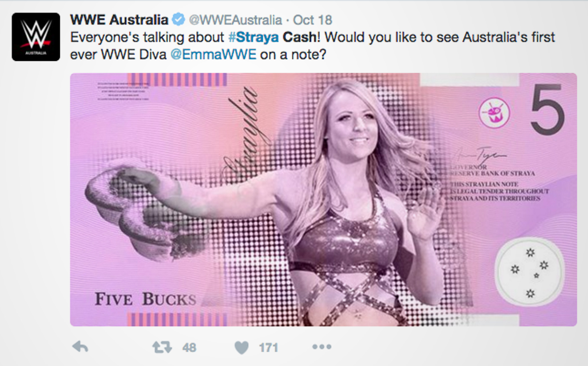Open the Oct 18 timestamp permalink
588x366 pixels.
click(312, 20)
